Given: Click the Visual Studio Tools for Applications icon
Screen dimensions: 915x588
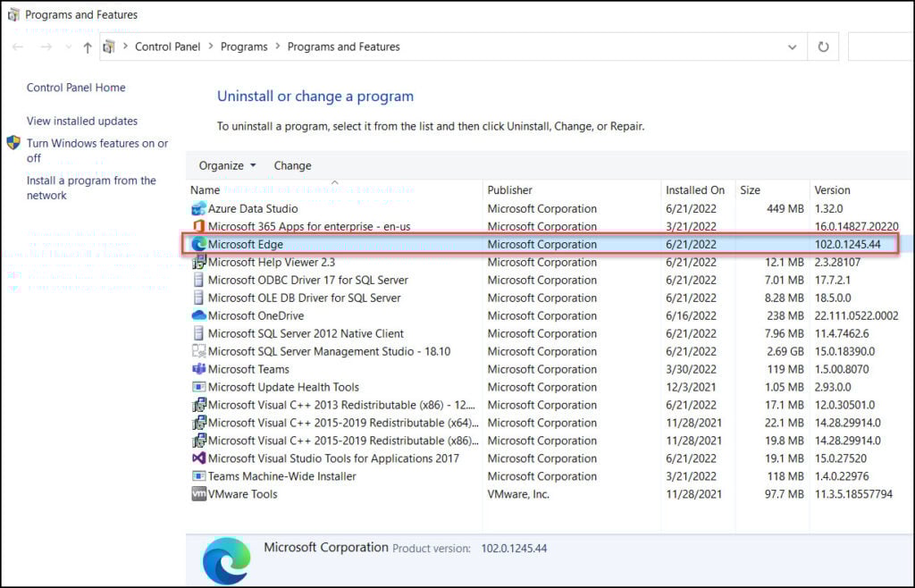Looking at the screenshot, I should [198, 458].
